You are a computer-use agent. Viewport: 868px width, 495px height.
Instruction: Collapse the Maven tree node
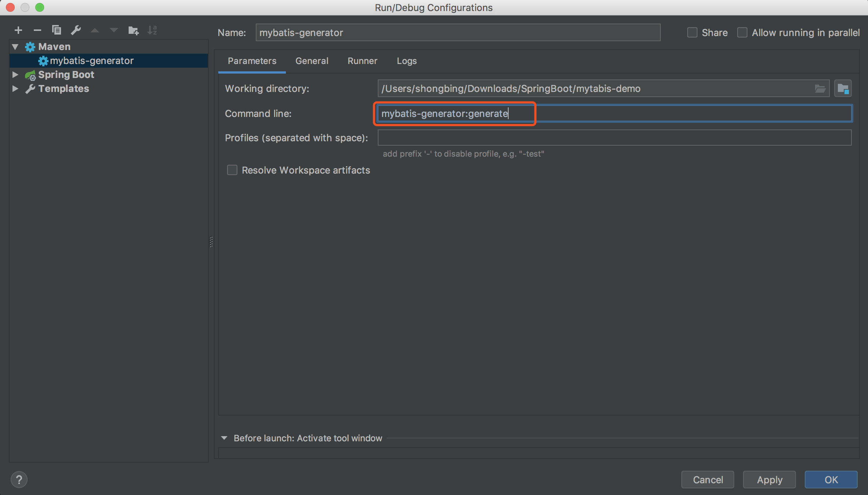click(15, 47)
